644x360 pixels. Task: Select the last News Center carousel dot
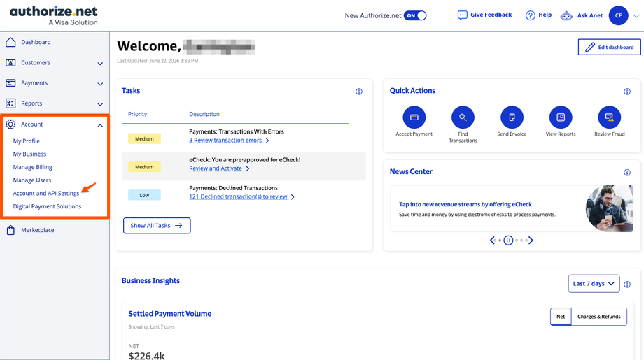click(526, 240)
